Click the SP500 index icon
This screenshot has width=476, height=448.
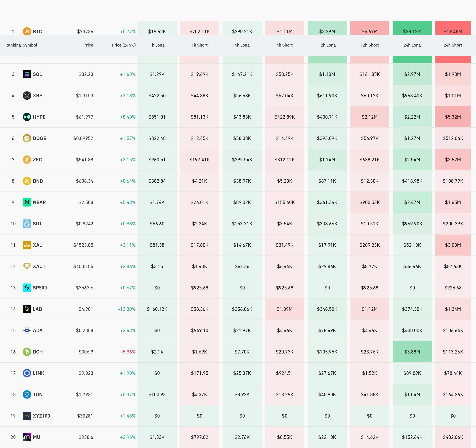coord(27,288)
